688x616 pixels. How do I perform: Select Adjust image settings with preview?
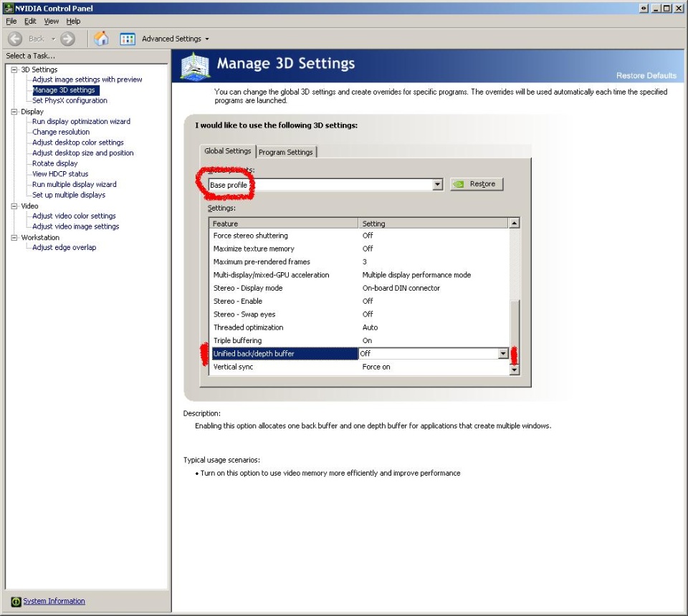point(87,80)
